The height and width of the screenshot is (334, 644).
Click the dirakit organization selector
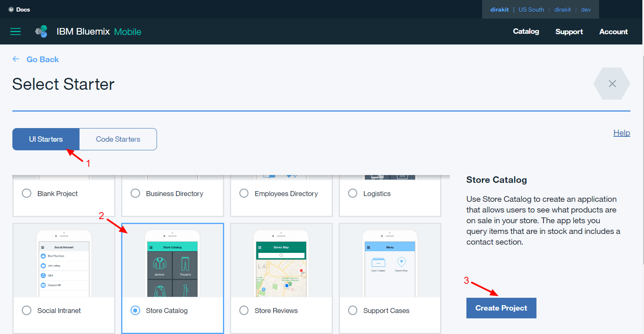tap(562, 9)
